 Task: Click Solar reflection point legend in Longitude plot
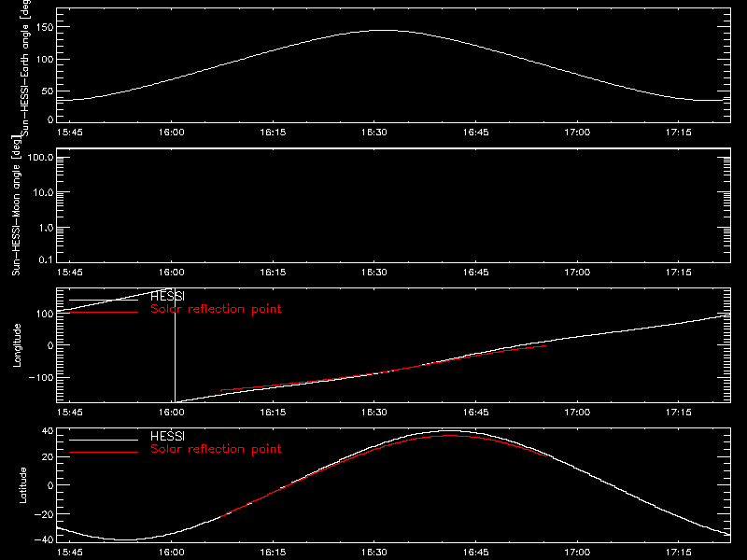tap(216, 309)
